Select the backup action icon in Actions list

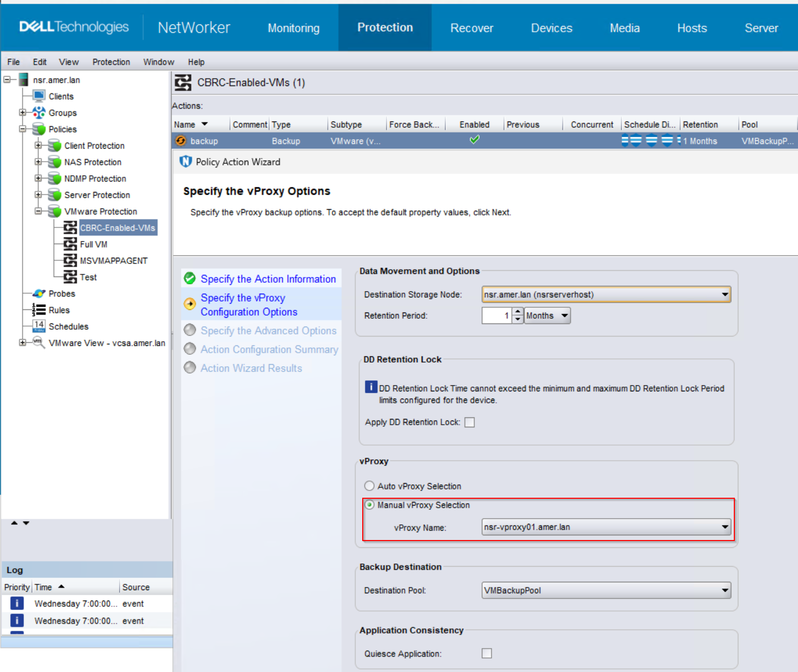click(x=181, y=140)
